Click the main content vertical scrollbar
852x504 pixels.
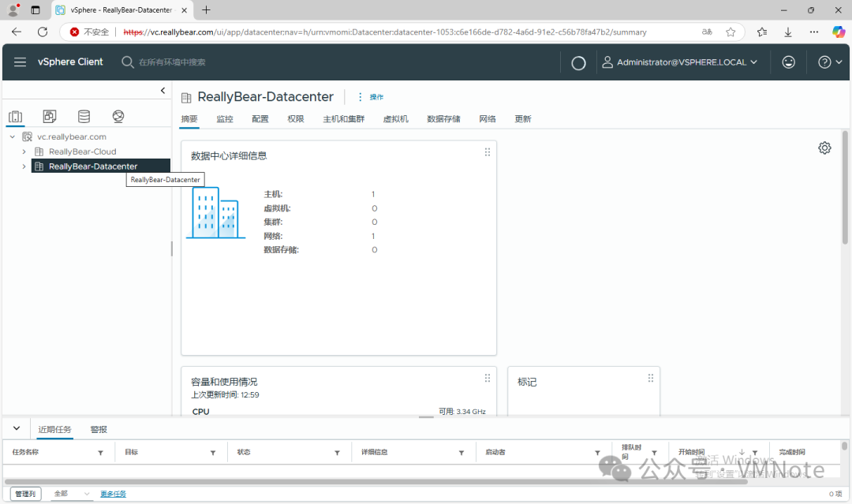click(845, 188)
